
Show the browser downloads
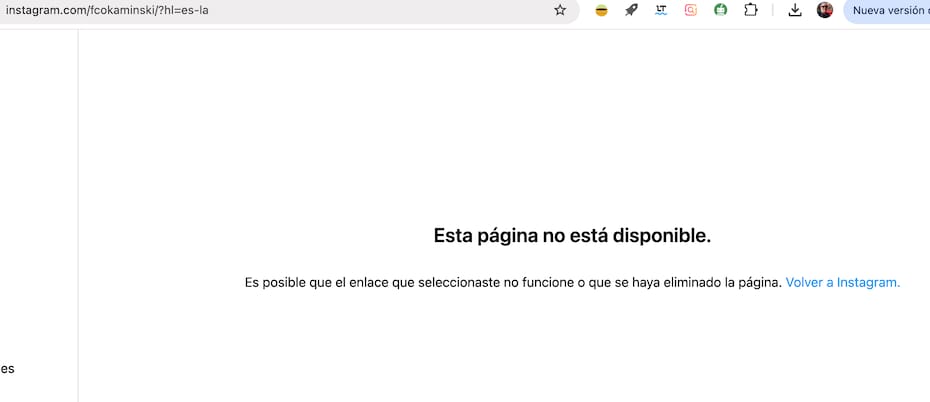[795, 10]
